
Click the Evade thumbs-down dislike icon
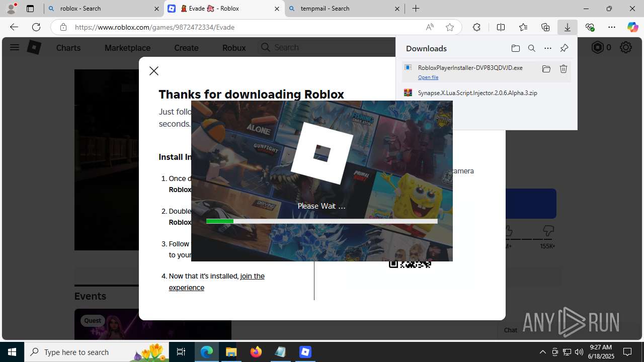[x=548, y=231]
